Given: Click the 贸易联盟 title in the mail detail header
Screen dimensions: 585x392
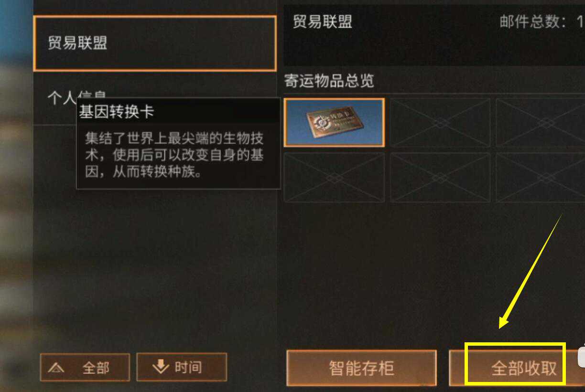Looking at the screenshot, I should (322, 21).
